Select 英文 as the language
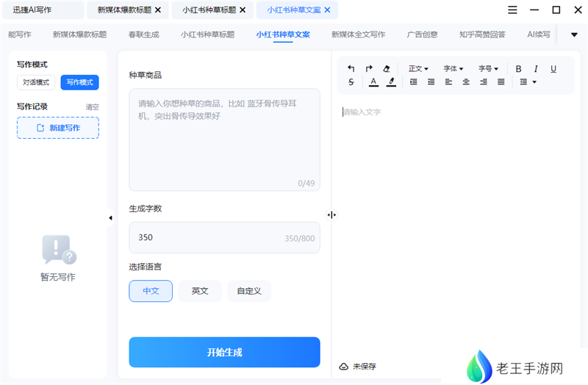588x385 pixels. (x=200, y=291)
